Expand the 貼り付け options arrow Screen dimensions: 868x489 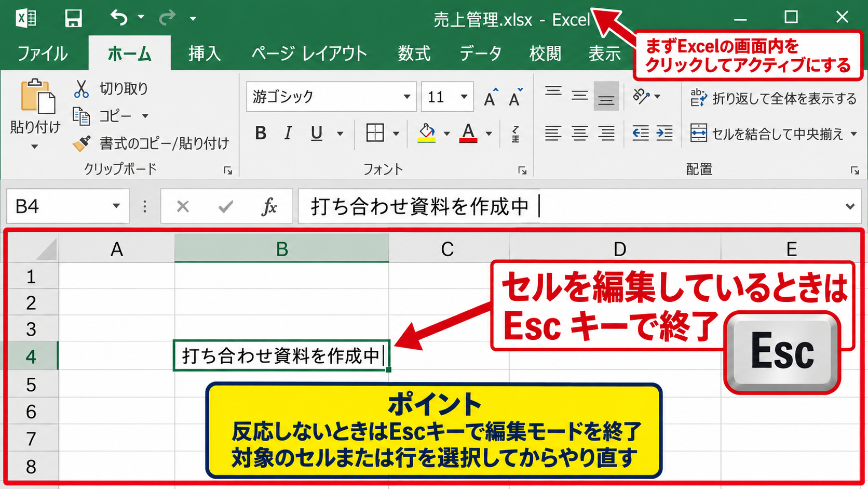coord(35,147)
